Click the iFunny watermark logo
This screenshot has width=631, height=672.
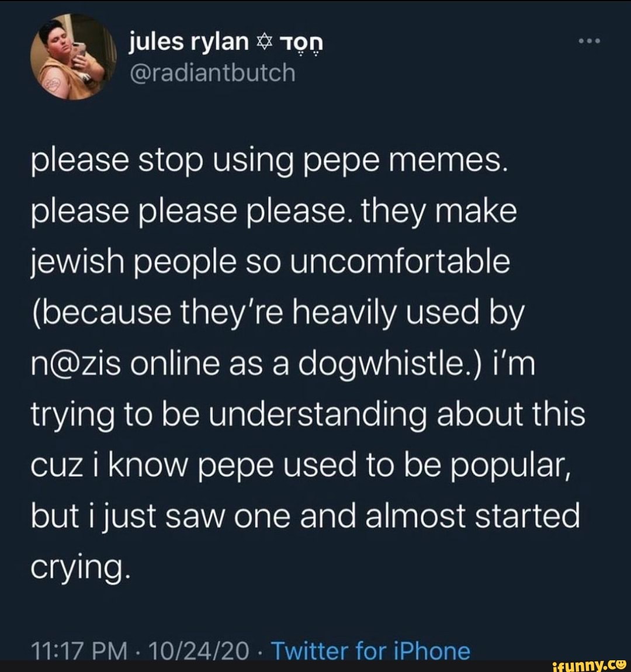pyautogui.click(x=590, y=664)
